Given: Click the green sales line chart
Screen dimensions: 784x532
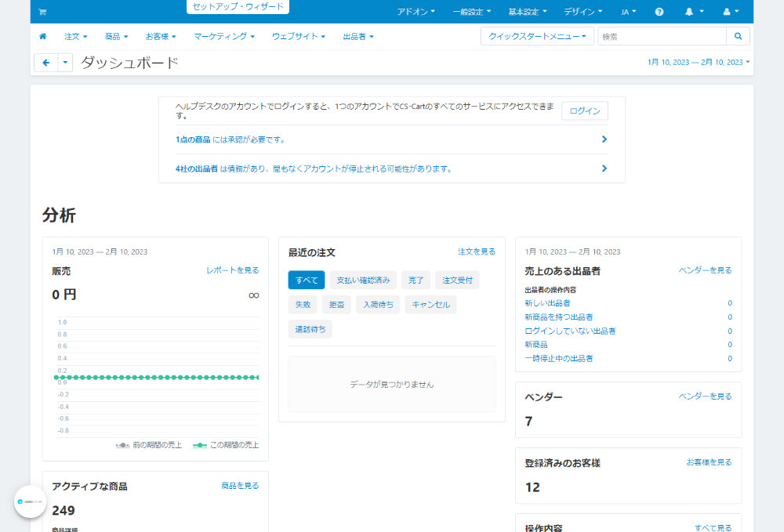Looking at the screenshot, I should coord(157,378).
